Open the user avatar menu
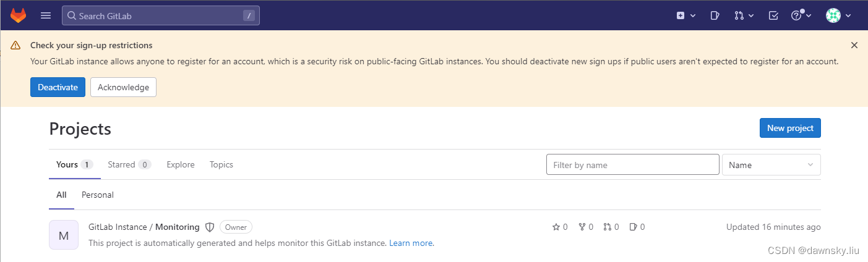This screenshot has height=262, width=868. point(839,15)
